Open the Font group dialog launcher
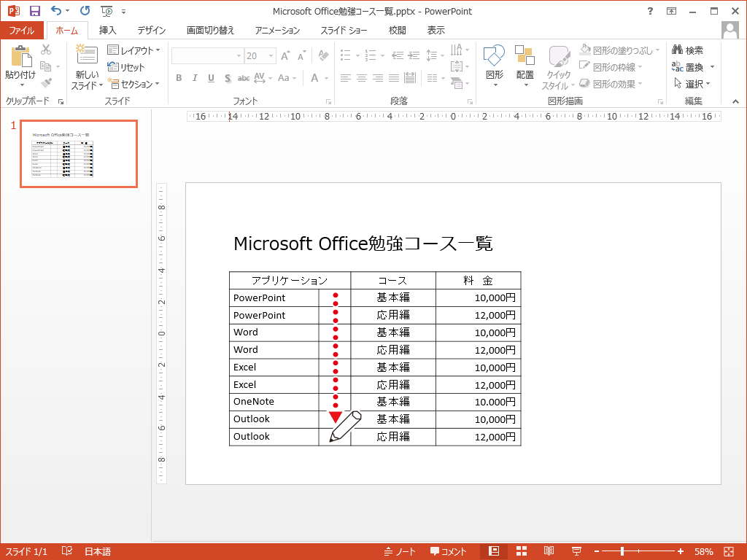 (x=328, y=101)
